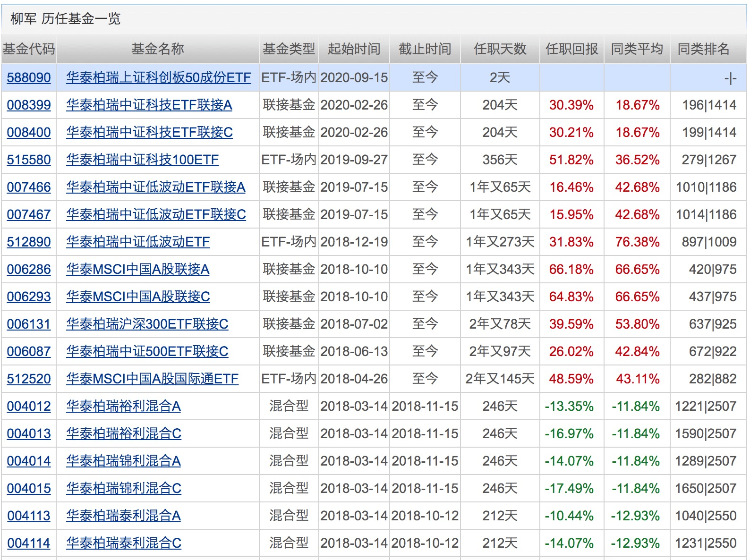Open 华泰柏瑞上证科创板50成份ETF fund page
750x560 pixels.
pos(159,77)
